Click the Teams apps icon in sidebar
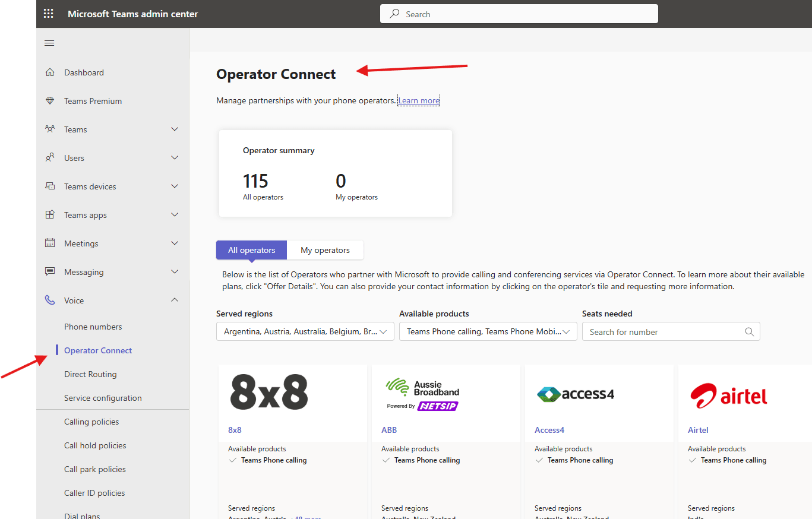The height and width of the screenshot is (519, 812). (x=50, y=214)
